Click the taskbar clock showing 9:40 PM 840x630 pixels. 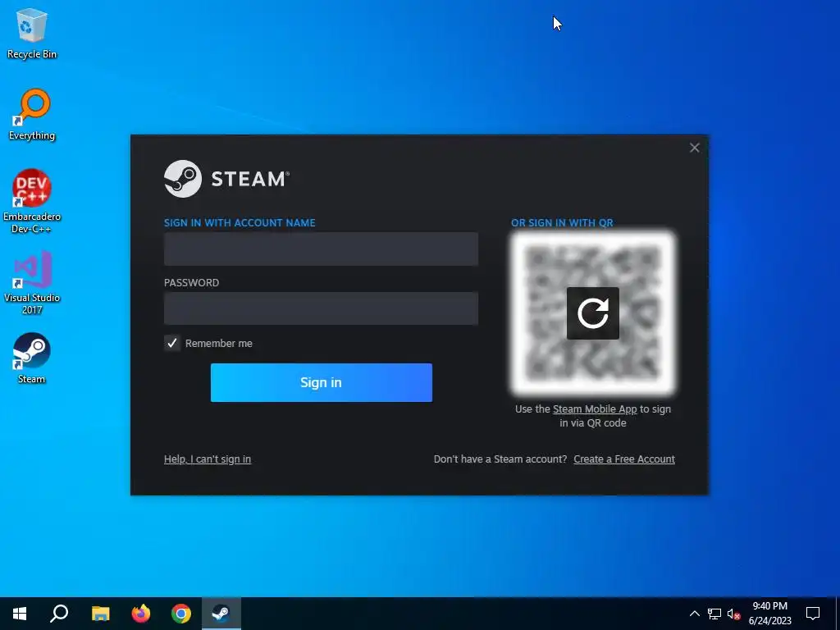(769, 614)
